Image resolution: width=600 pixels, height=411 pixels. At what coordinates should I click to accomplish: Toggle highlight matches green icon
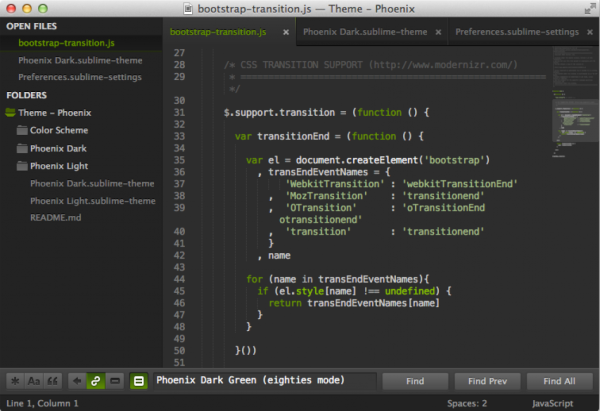click(x=139, y=381)
